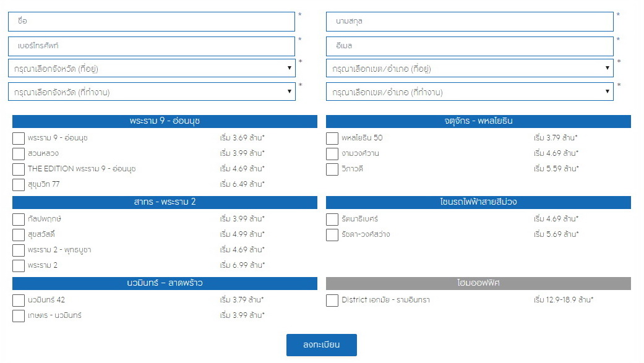The height and width of the screenshot is (363, 644).
Task: Open the กรุณาเลือกจังหวัด (ที่อยู่) dropdown
Action: 151,69
